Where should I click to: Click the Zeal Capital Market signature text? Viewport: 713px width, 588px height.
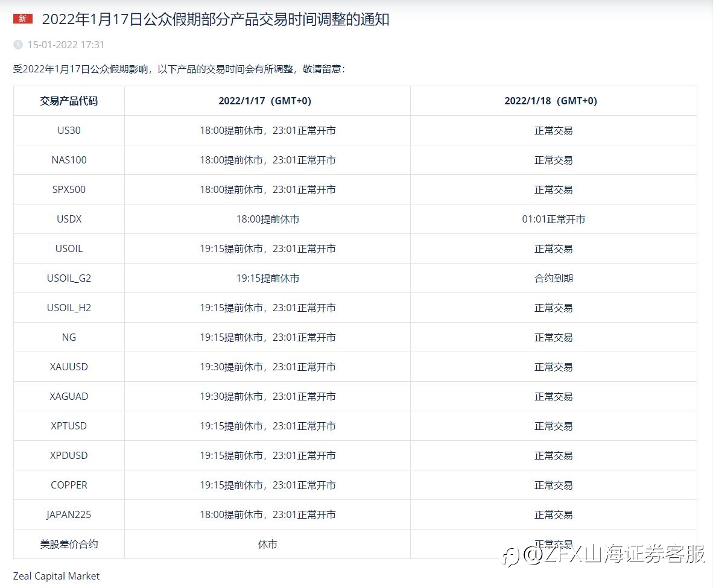tap(56, 576)
